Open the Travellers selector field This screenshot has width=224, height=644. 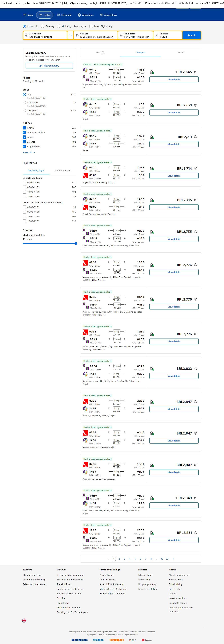click(x=167, y=35)
